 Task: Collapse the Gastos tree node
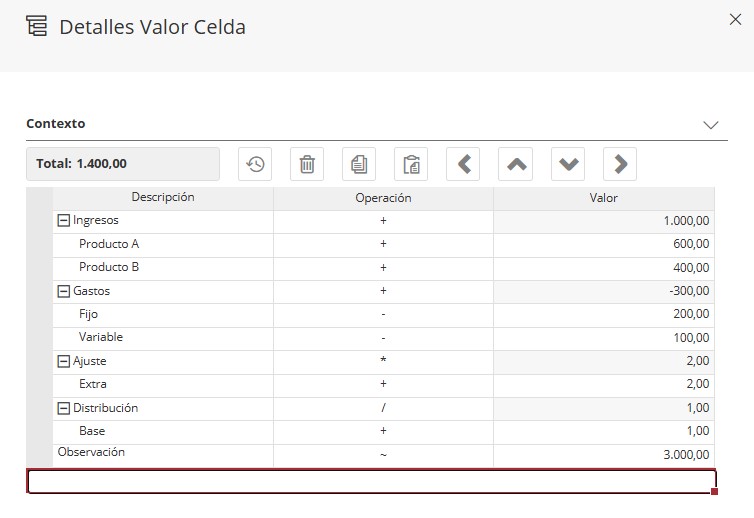pos(64,292)
